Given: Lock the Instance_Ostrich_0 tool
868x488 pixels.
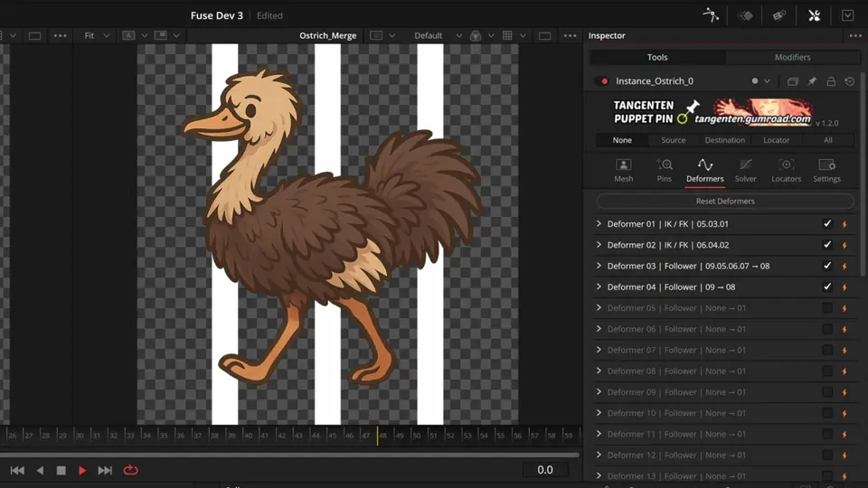Looking at the screenshot, I should click(831, 81).
